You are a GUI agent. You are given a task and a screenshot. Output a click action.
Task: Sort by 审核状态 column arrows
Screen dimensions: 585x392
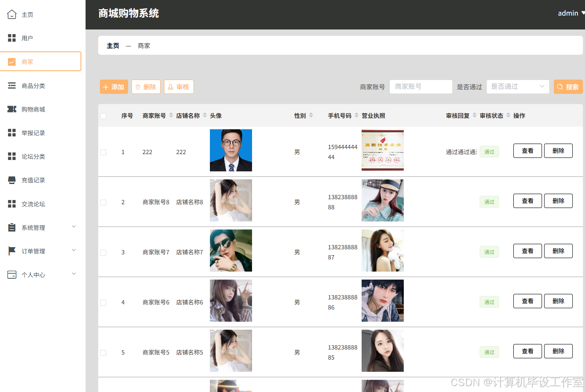pyautogui.click(x=508, y=115)
